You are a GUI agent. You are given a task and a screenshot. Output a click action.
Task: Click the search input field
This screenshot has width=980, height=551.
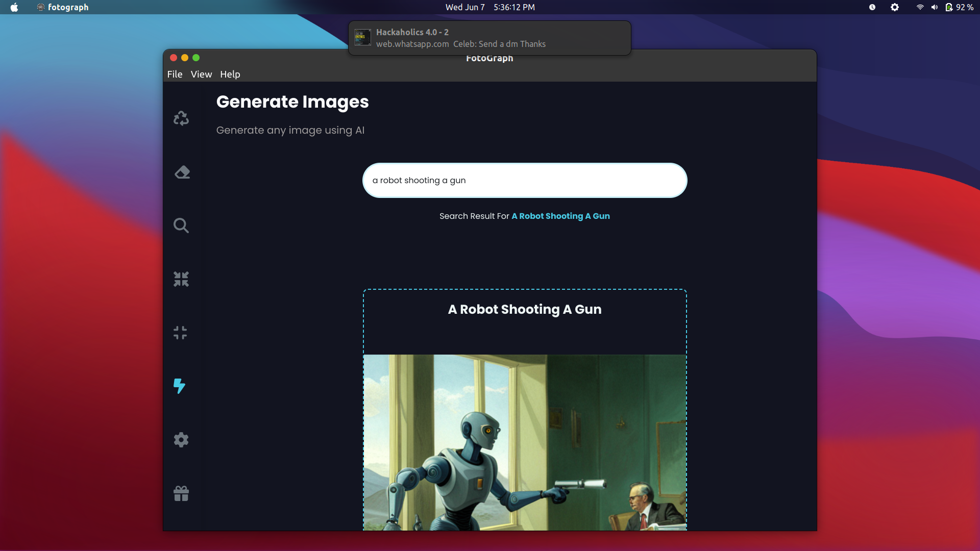click(x=524, y=180)
